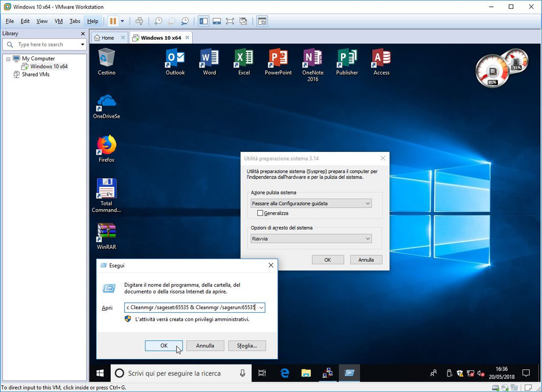The height and width of the screenshot is (392, 542).
Task: Enter VMware full screen mode
Action: point(230,21)
